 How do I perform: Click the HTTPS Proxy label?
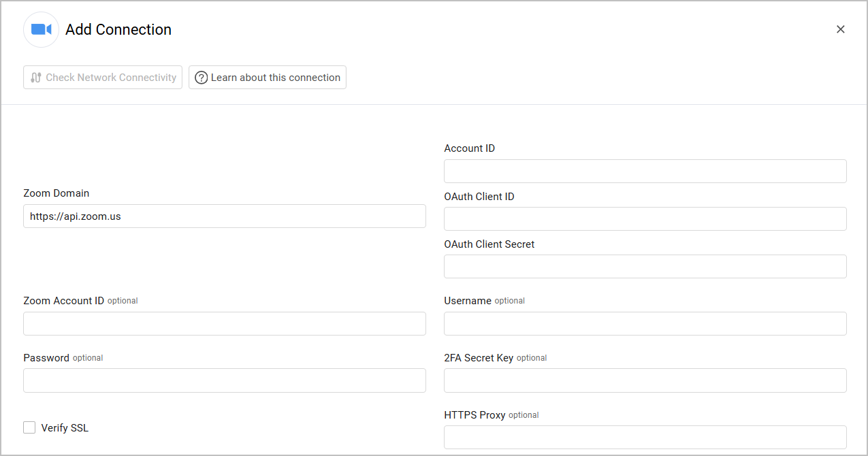coord(475,414)
